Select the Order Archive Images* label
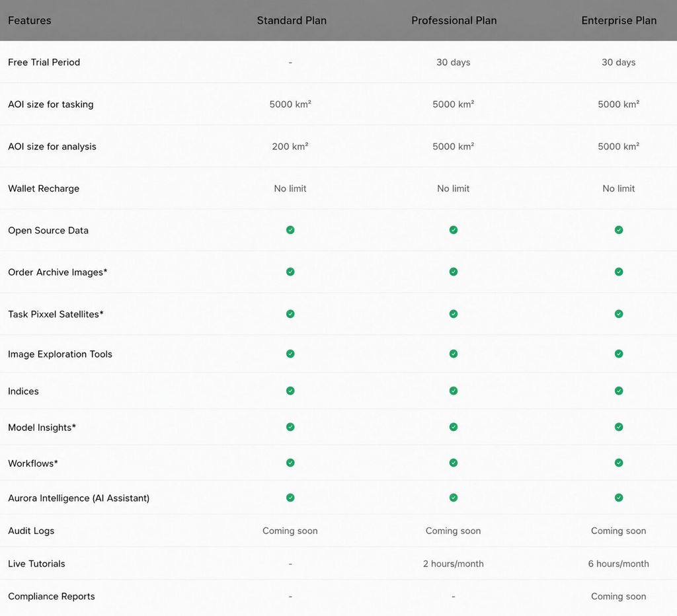 58,272
